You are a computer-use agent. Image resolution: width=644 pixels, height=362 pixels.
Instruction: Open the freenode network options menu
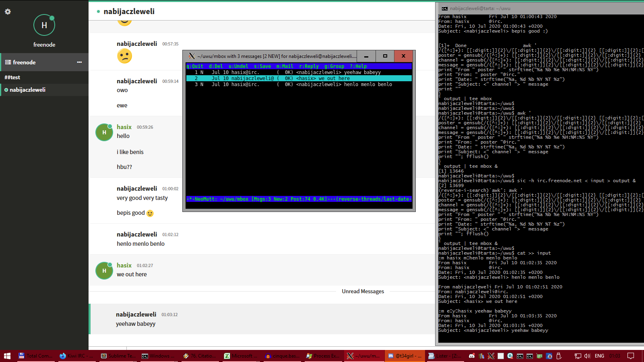(x=79, y=62)
